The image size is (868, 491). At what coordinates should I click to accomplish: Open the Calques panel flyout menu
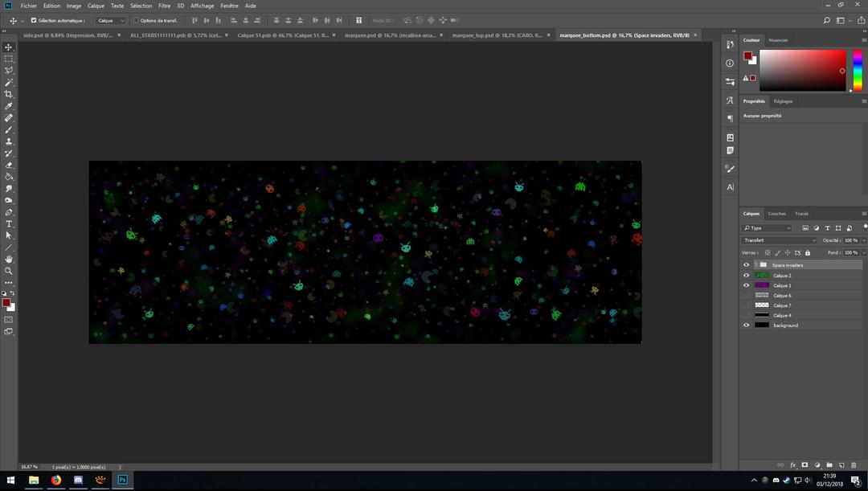pyautogui.click(x=863, y=213)
